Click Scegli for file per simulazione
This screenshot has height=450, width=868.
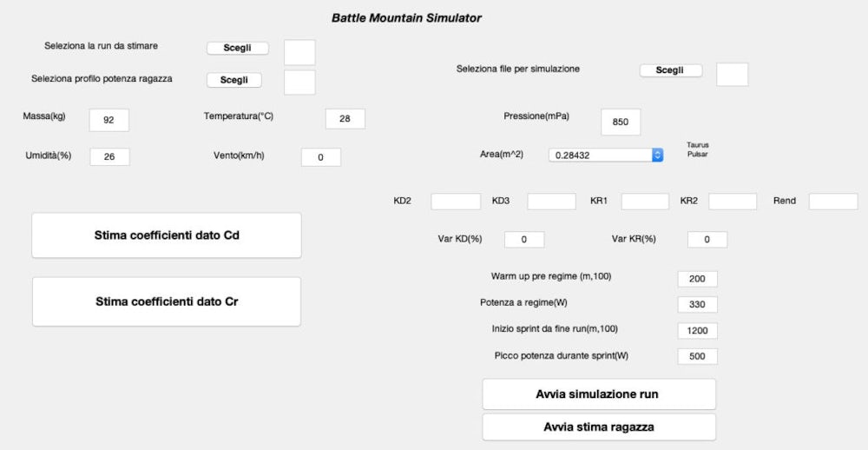click(670, 70)
